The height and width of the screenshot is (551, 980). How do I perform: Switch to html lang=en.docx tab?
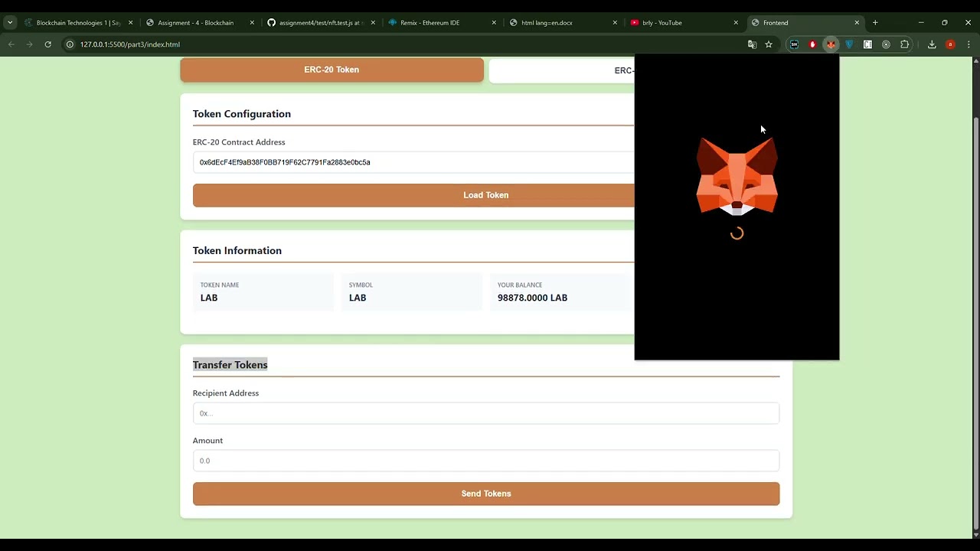pos(561,22)
